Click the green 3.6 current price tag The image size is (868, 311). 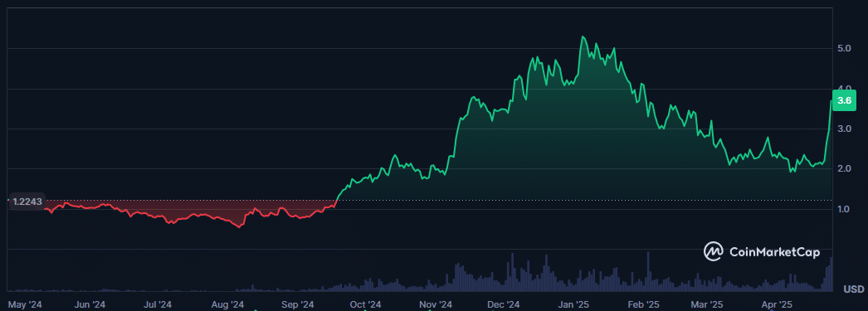click(x=844, y=100)
